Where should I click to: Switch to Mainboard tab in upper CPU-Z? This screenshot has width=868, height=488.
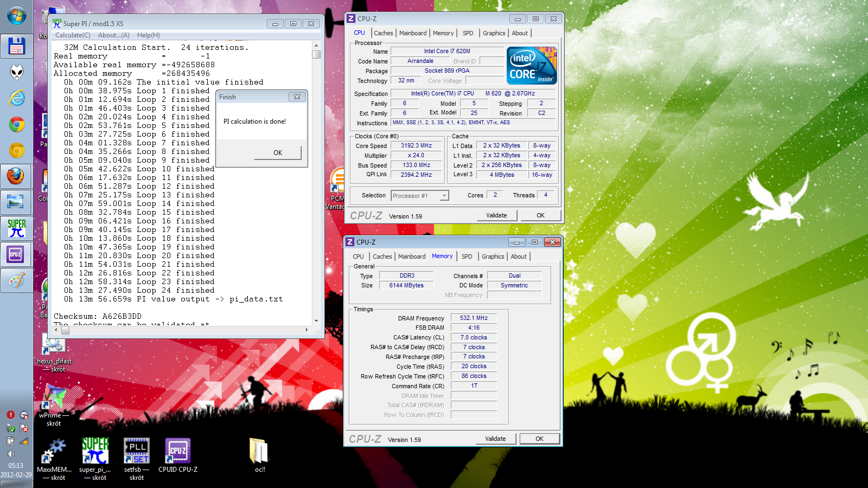[x=413, y=33]
